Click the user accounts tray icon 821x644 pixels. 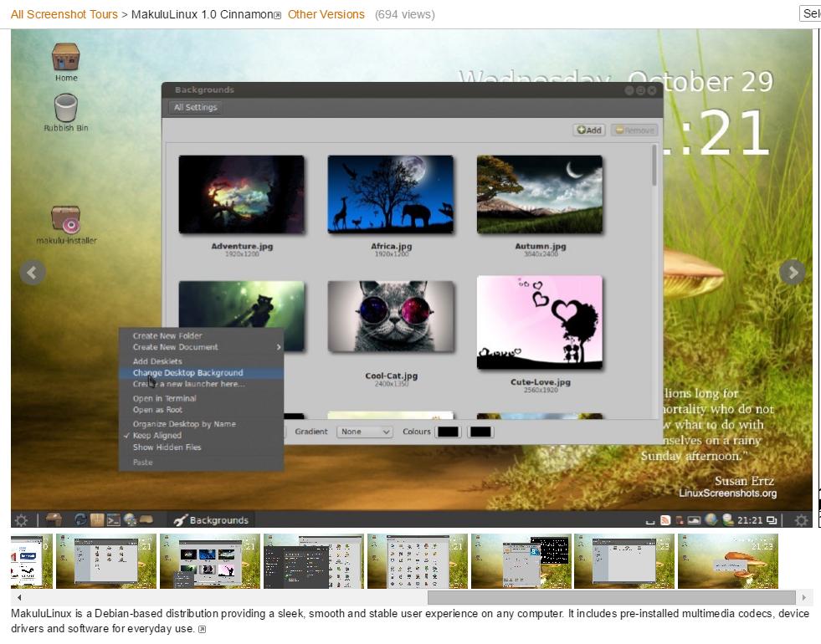(x=728, y=519)
